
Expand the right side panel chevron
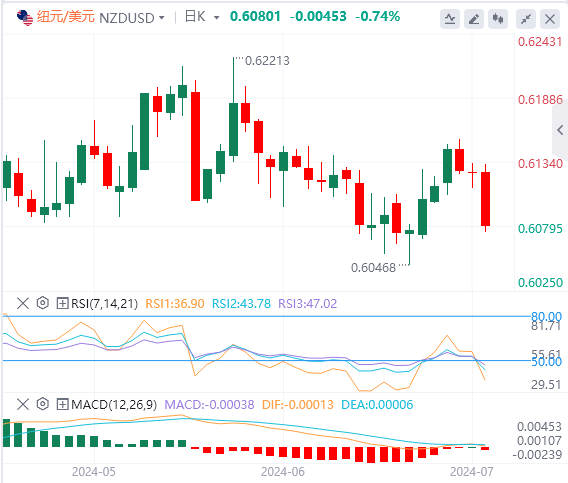[560, 130]
